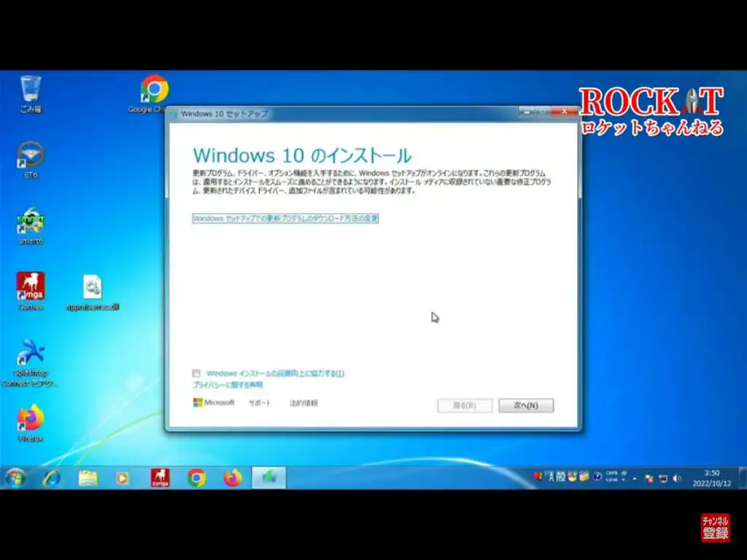The height and width of the screenshot is (560, 747).
Task: Check the improve Windows installation checkbox
Action: (x=196, y=373)
